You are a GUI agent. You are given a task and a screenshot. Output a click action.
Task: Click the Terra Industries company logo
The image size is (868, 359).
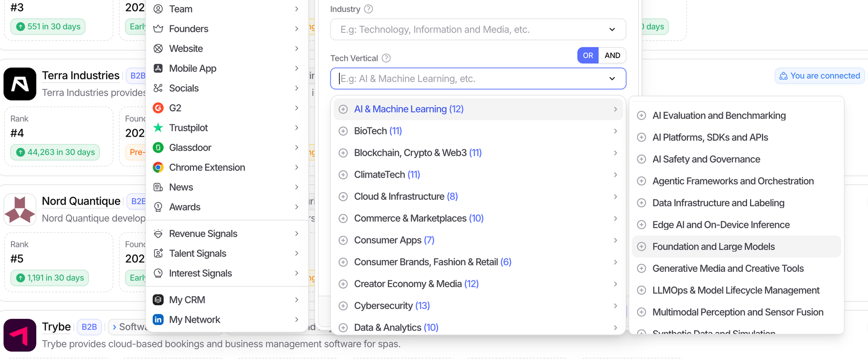(x=20, y=84)
